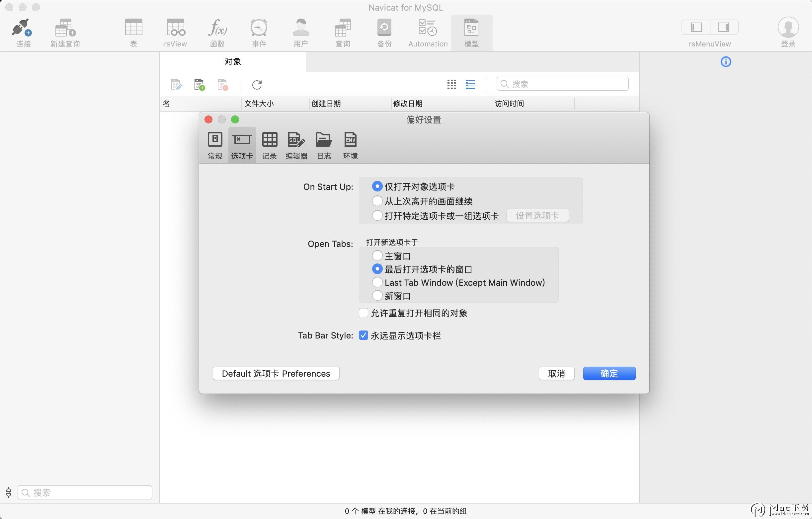Select the 对象 objects tab
Image resolution: width=812 pixels, height=519 pixels.
233,62
